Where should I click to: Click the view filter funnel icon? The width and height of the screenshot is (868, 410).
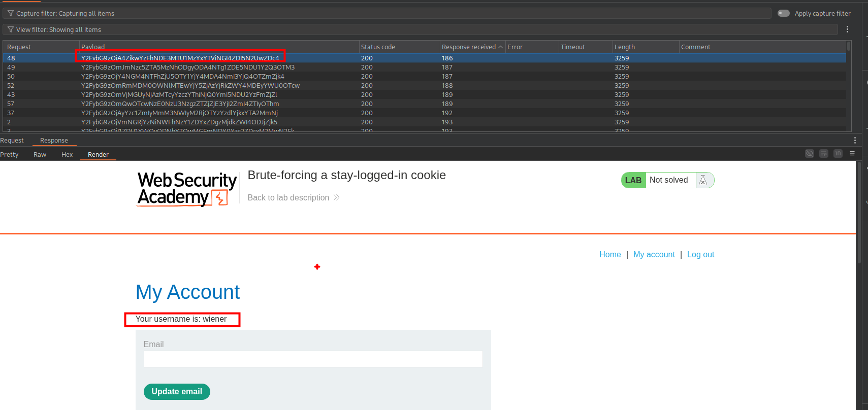(11, 29)
